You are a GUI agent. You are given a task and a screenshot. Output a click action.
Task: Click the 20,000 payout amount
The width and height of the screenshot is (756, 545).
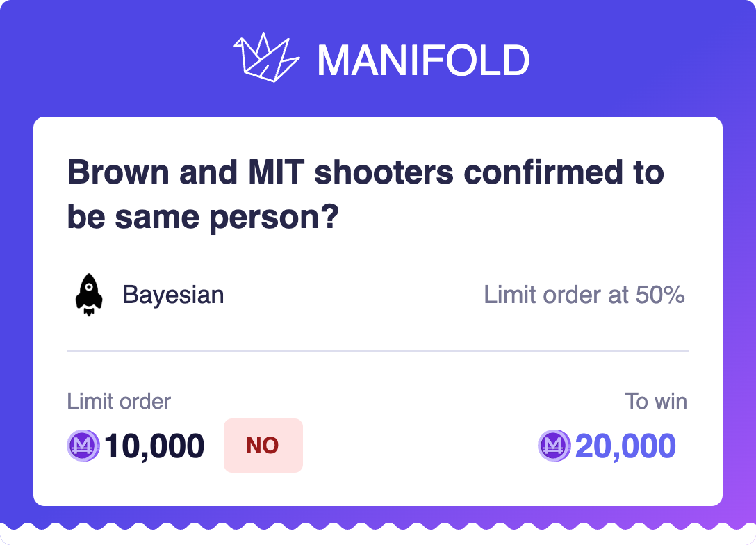[625, 446]
